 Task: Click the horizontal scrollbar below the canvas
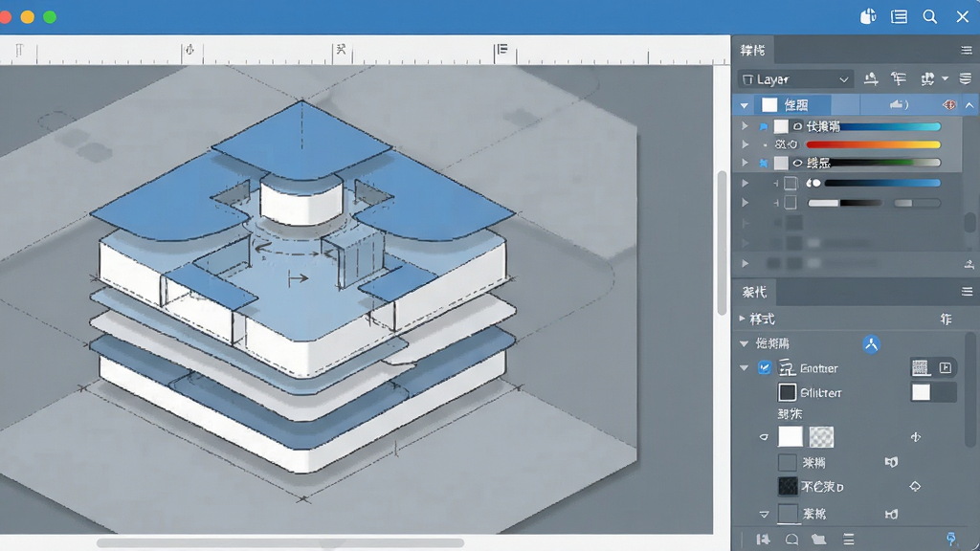click(x=280, y=543)
